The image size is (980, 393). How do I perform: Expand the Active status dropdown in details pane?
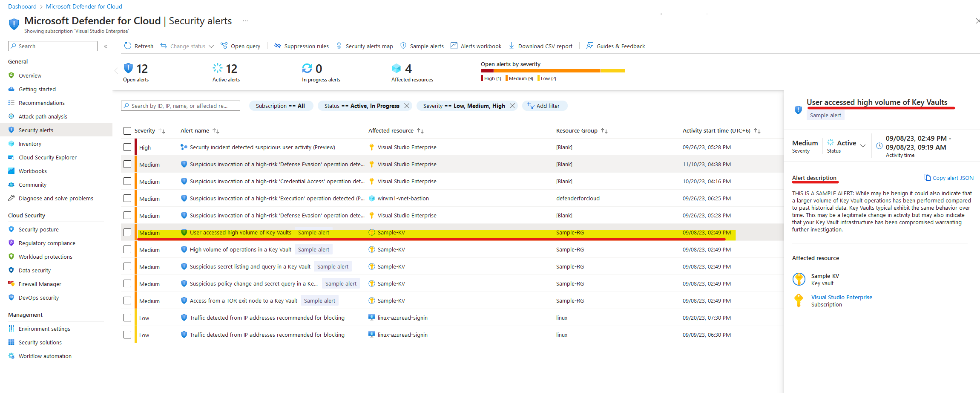863,145
